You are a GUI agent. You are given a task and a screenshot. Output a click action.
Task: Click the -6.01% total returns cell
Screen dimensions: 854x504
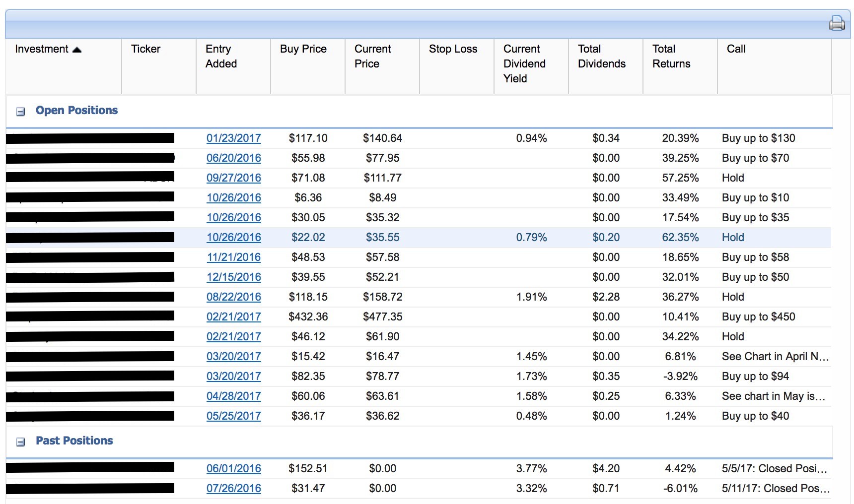681,489
